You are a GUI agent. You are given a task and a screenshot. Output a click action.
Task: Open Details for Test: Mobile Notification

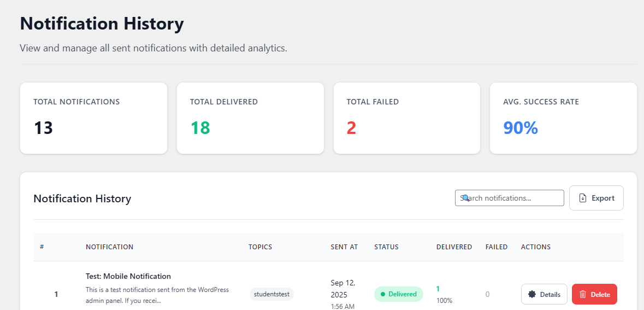click(544, 294)
